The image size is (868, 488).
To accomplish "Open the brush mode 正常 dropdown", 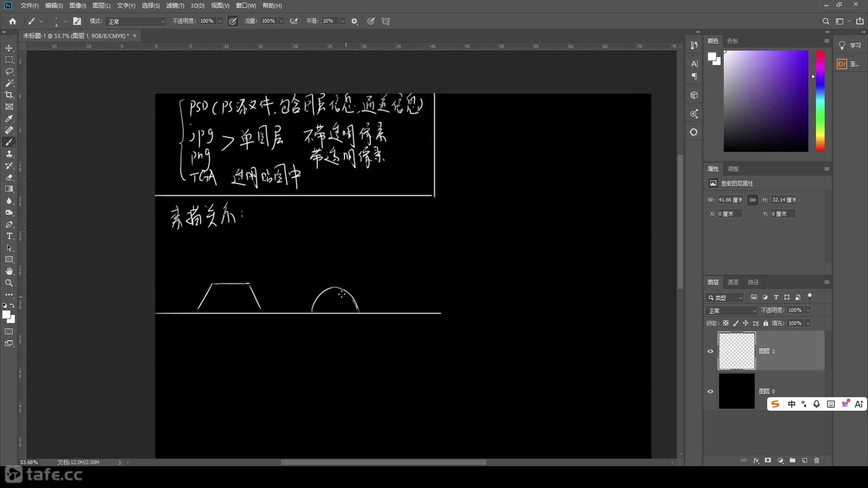I will [x=136, y=21].
